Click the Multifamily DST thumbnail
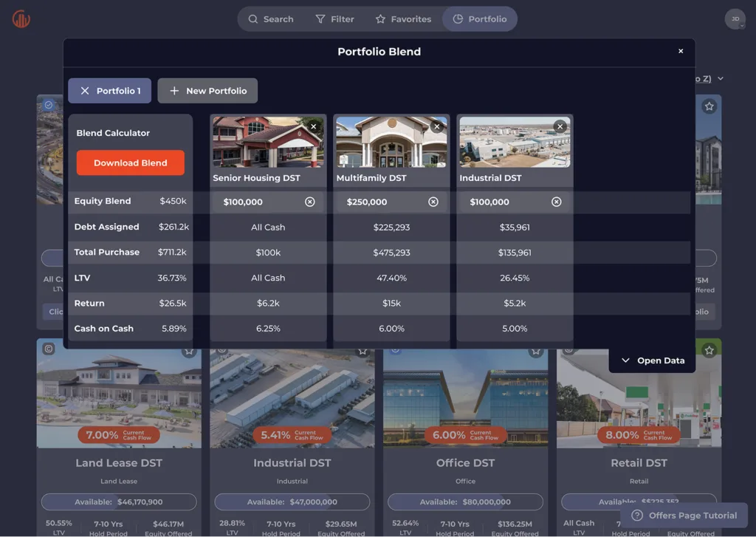Image resolution: width=756 pixels, height=537 pixels. point(391,143)
